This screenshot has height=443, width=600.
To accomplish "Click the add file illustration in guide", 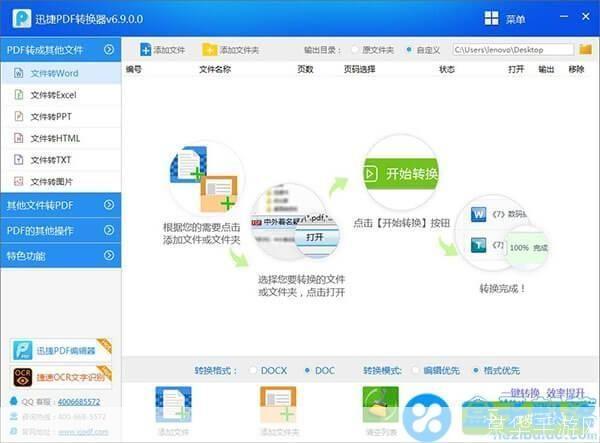I will [x=204, y=178].
